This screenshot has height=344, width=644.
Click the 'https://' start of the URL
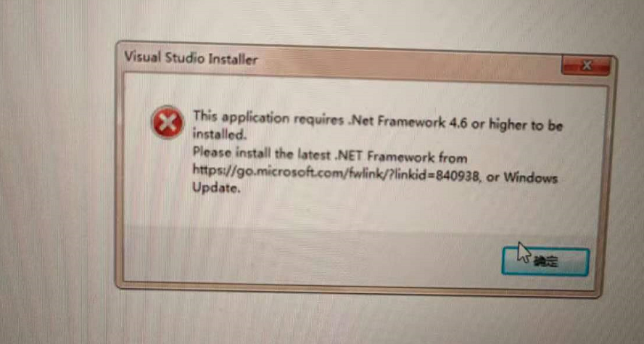pyautogui.click(x=213, y=171)
